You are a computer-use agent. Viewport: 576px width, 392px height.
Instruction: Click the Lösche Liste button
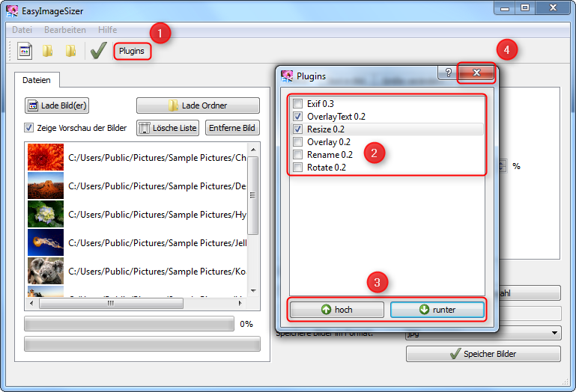coord(168,128)
